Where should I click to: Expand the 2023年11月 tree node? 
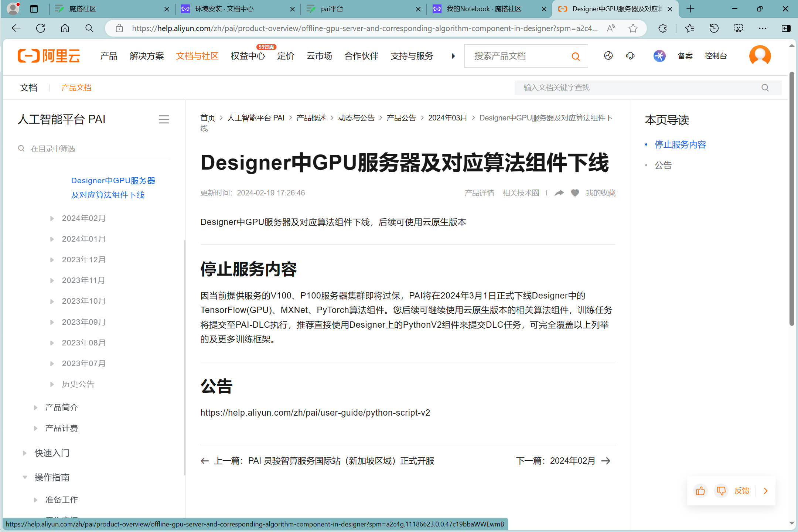pos(52,281)
